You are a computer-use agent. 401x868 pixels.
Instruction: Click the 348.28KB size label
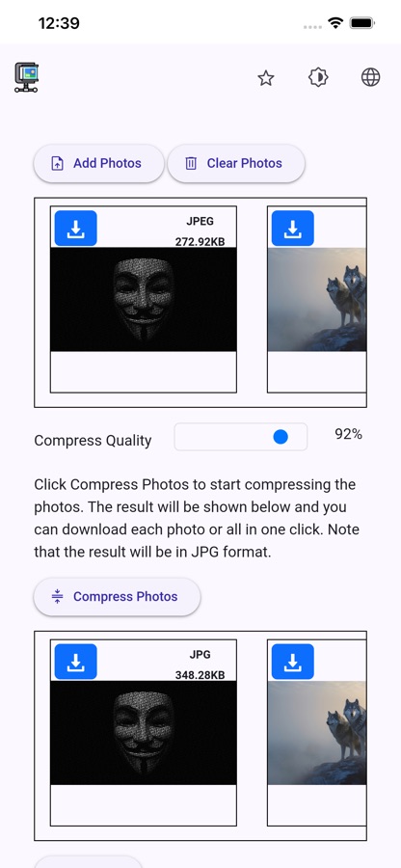(200, 675)
